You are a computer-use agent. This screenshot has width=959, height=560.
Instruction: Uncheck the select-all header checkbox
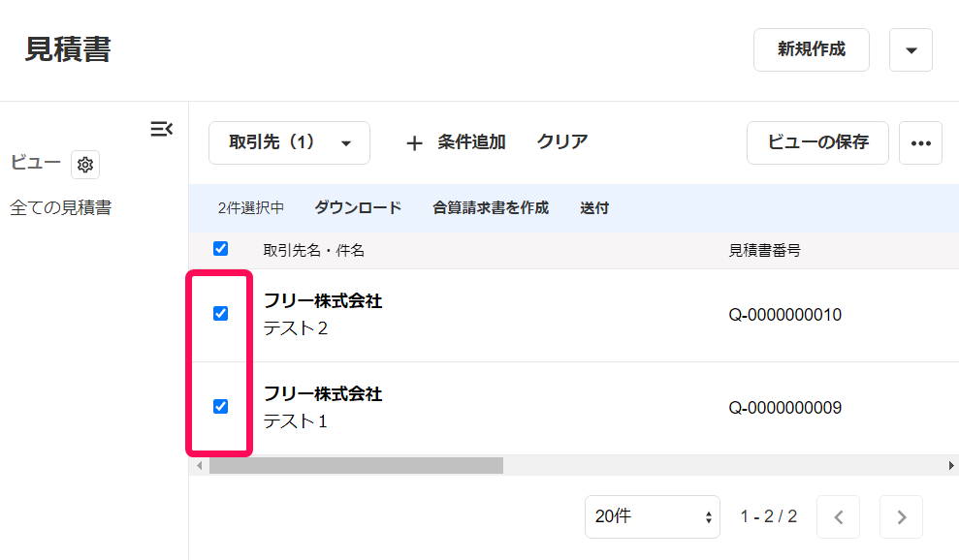pyautogui.click(x=221, y=249)
